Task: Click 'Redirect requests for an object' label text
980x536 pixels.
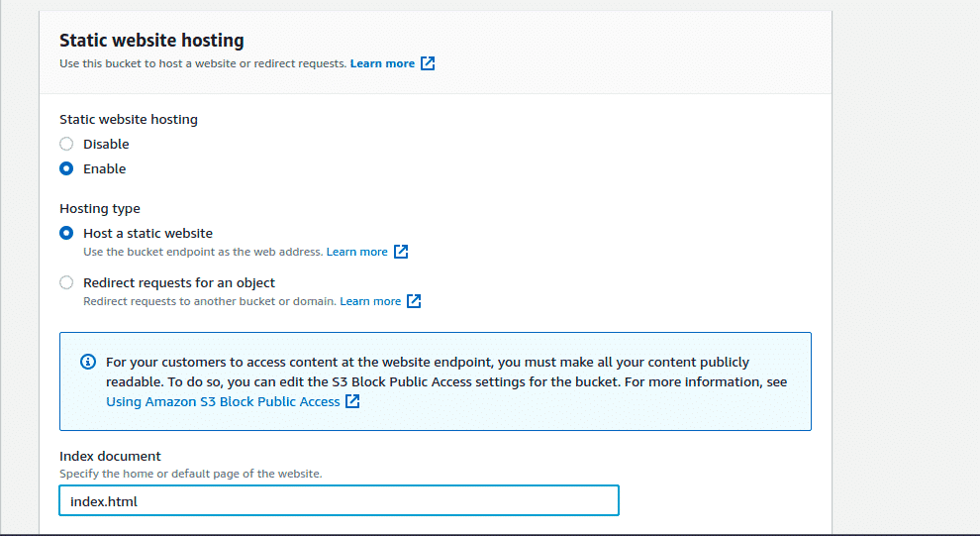Action: click(x=179, y=282)
